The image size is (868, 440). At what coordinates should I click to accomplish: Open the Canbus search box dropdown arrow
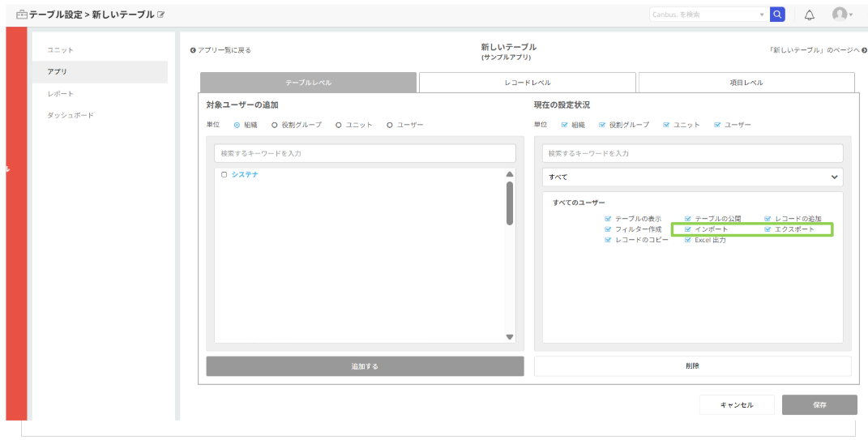763,15
